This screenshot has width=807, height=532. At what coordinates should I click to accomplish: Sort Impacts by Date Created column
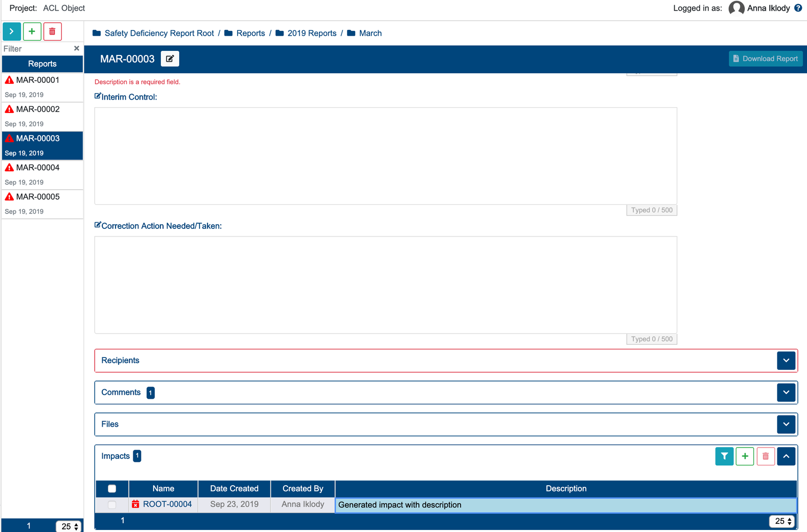click(235, 489)
